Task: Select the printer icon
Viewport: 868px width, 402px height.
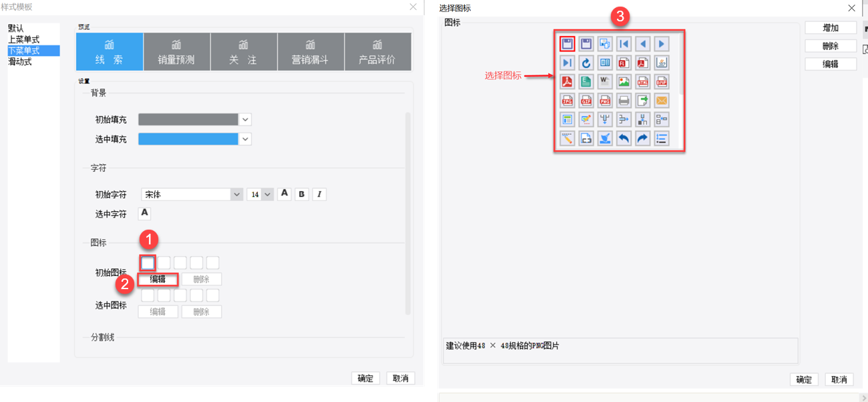Action: (x=624, y=101)
